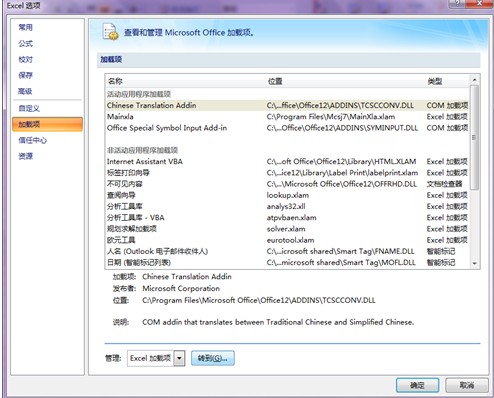494x398 pixels.
Task: Select the 分析工具库 - VBA row
Action: [x=287, y=218]
